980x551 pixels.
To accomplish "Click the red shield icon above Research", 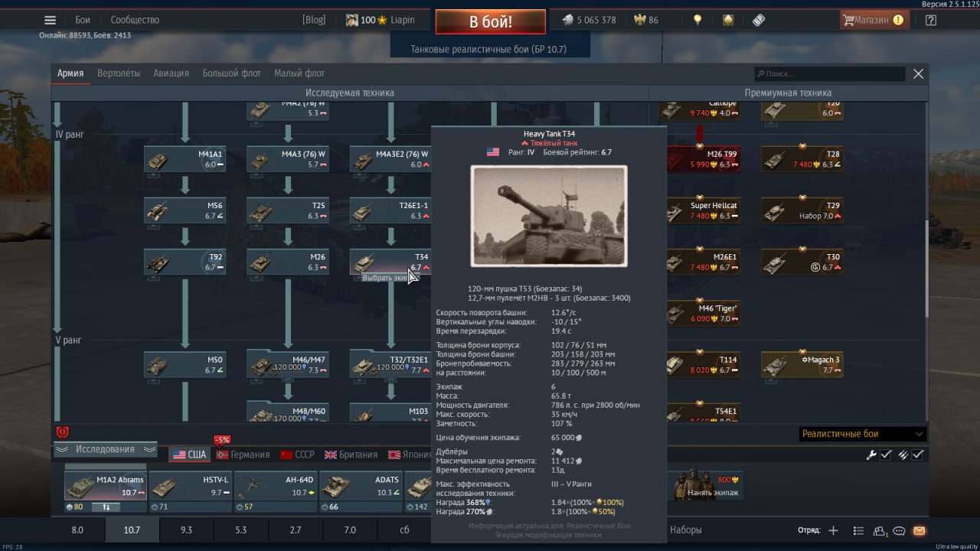I will pos(63,432).
